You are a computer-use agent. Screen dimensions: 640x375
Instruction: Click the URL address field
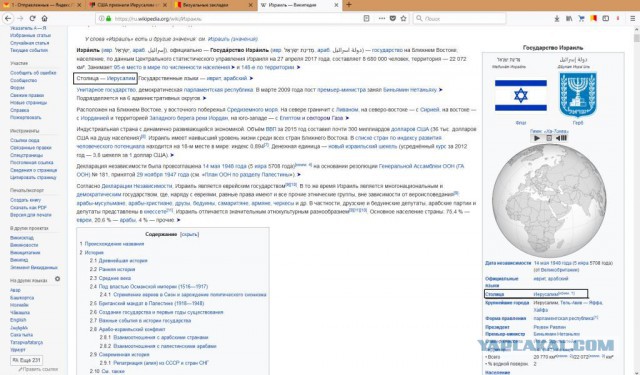pos(237,19)
